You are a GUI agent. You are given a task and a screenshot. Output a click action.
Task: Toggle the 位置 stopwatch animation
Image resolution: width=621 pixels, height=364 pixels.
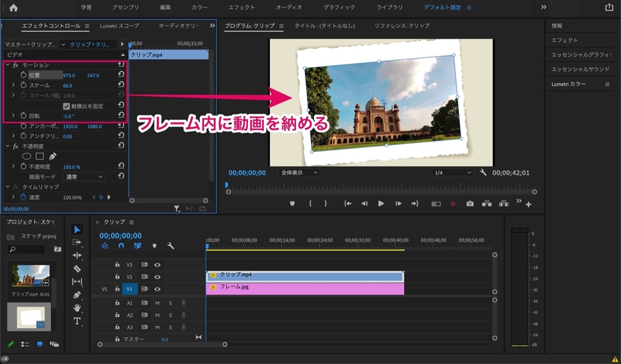tap(23, 75)
